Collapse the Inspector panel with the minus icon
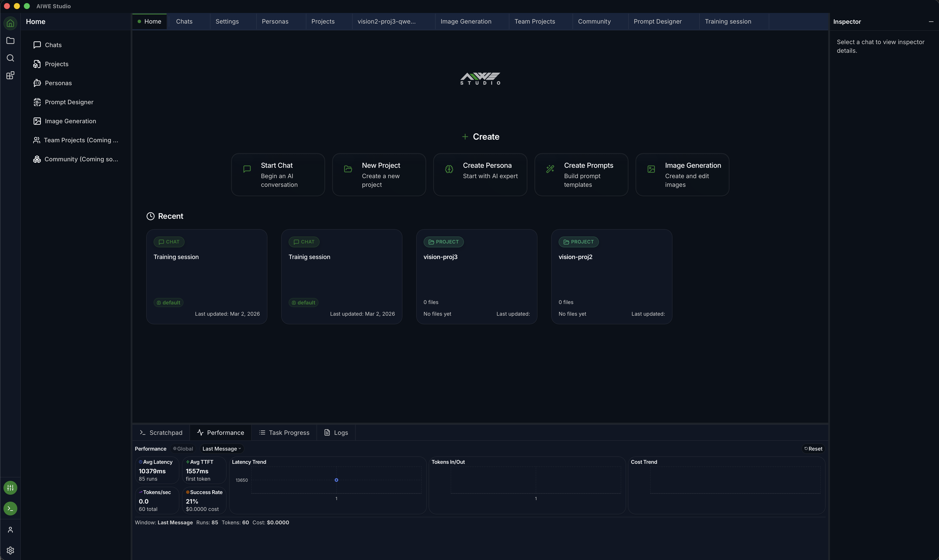939x560 pixels. [931, 21]
